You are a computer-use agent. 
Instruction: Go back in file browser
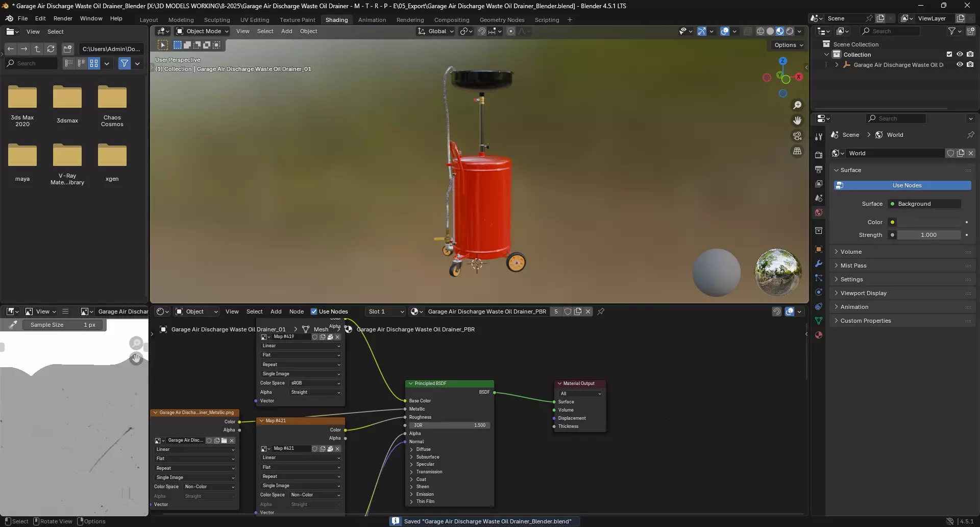(11, 49)
